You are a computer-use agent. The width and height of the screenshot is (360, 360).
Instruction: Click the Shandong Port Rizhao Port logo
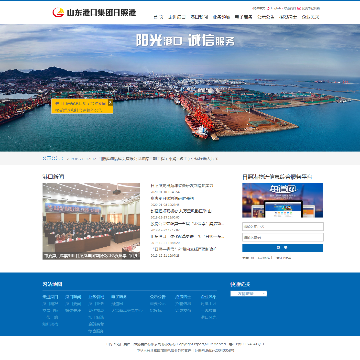94,13
